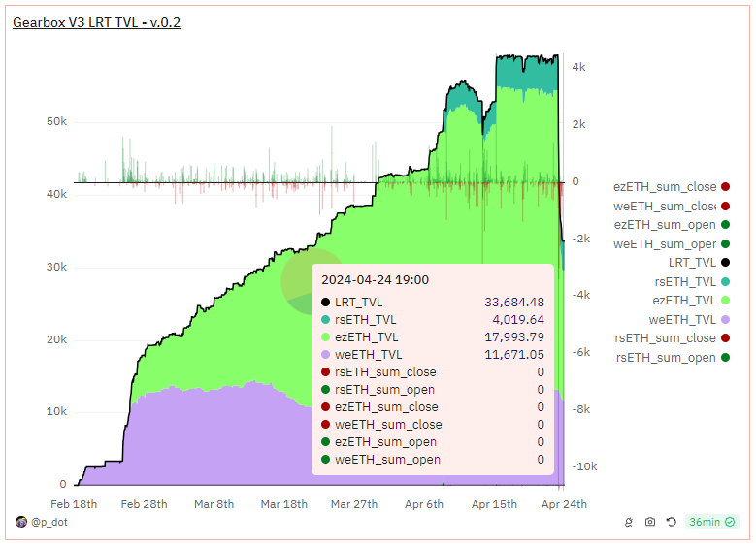Image resolution: width=756 pixels, height=544 pixels.
Task: Click the API plug icon
Action: tap(629, 522)
